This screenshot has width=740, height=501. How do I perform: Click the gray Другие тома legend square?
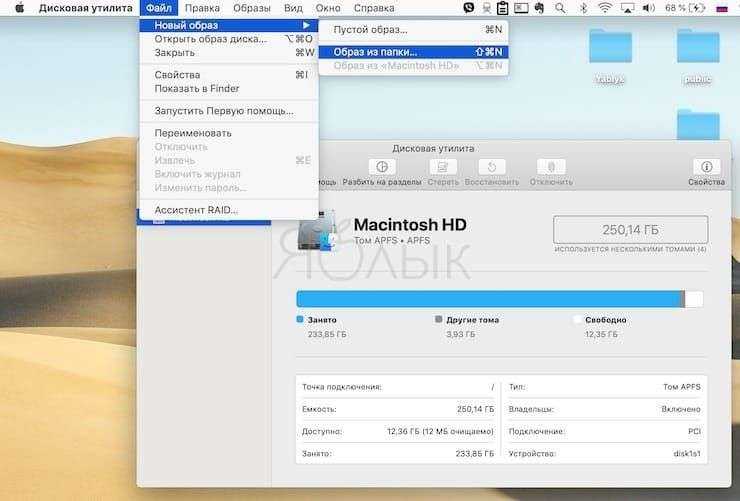click(x=438, y=319)
